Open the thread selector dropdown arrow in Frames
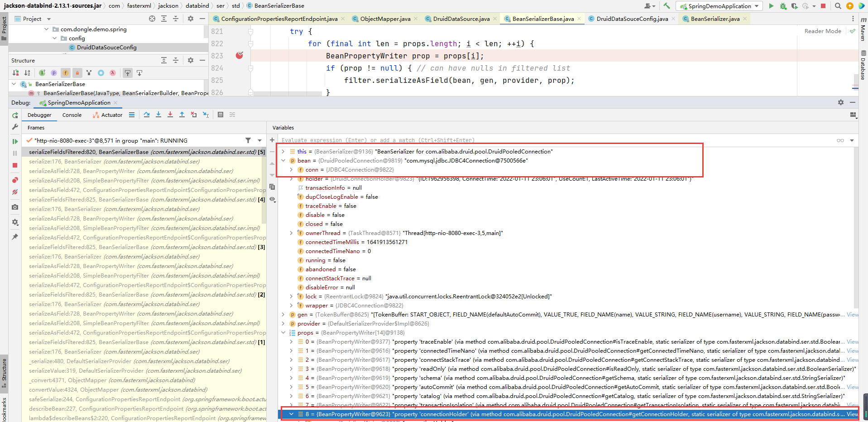 259,140
